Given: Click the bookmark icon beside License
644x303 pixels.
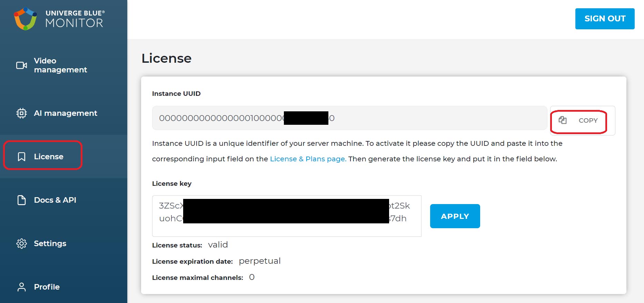Looking at the screenshot, I should [21, 157].
